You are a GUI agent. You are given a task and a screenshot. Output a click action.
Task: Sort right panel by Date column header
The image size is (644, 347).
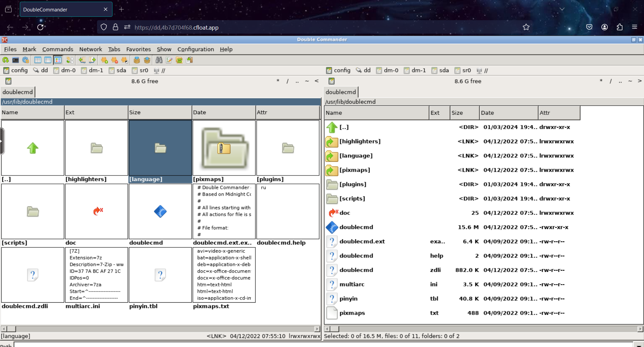pos(508,113)
